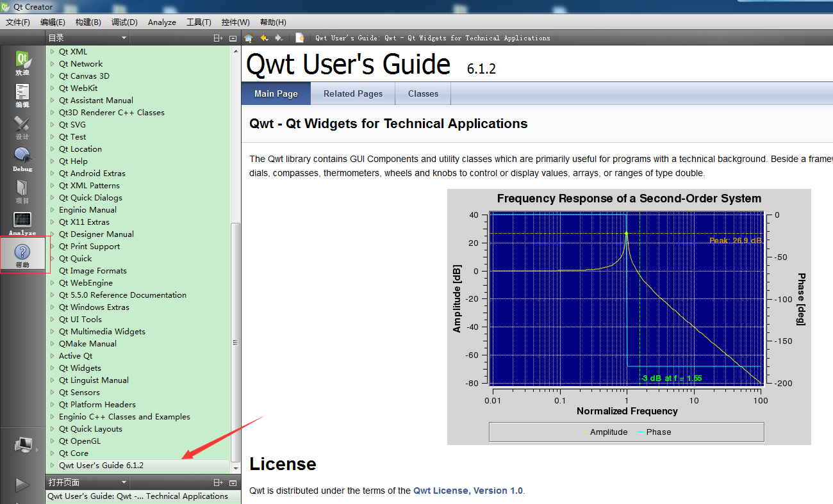
Task: Click the green Run button
Action: coord(22,485)
